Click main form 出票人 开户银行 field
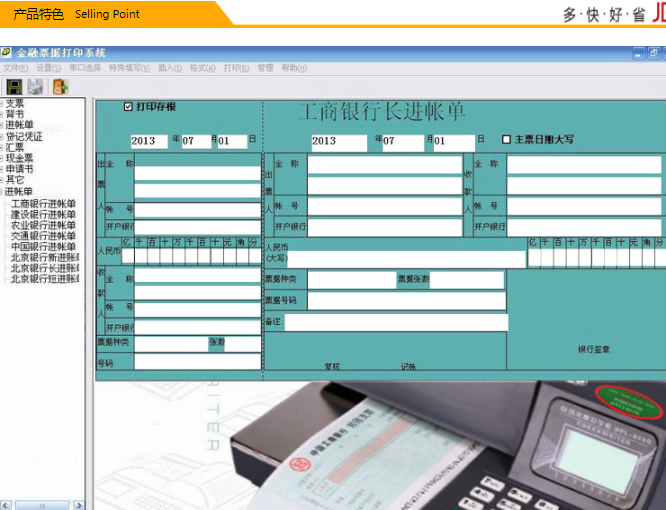 tap(385, 227)
